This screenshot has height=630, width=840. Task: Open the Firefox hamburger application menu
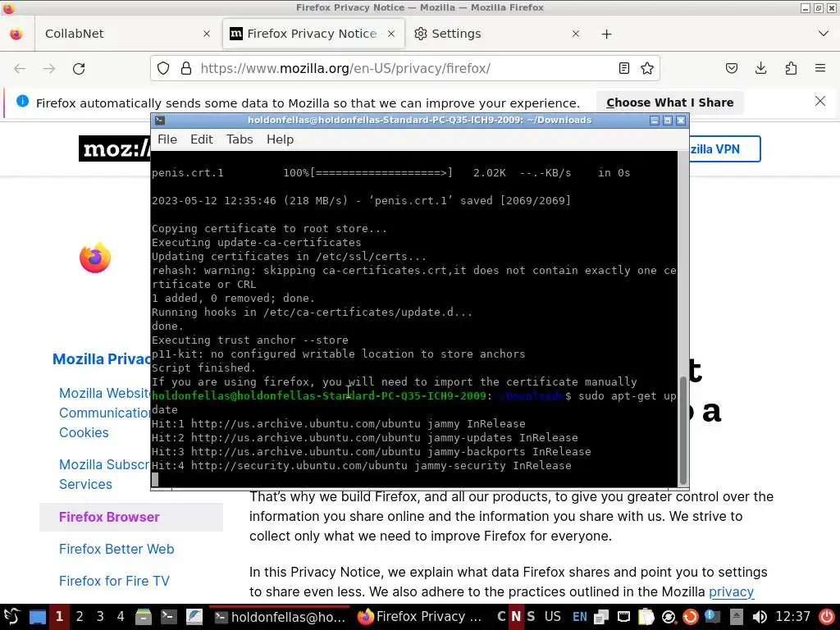(820, 68)
